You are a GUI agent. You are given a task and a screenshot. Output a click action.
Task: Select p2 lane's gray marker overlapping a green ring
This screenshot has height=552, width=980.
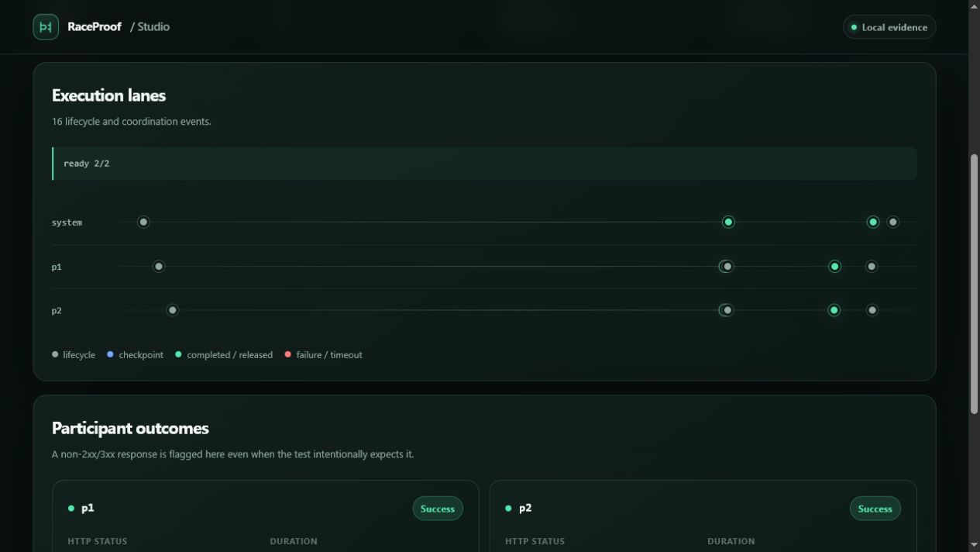pos(727,310)
